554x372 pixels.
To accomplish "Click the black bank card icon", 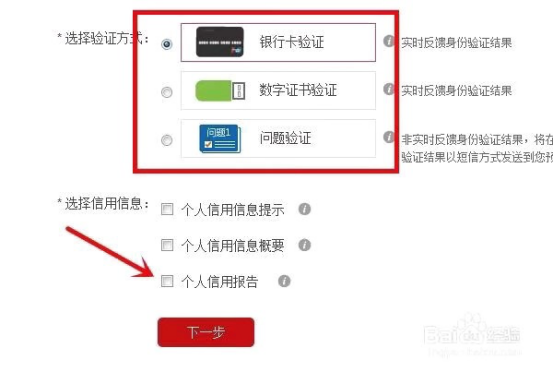I will (220, 42).
